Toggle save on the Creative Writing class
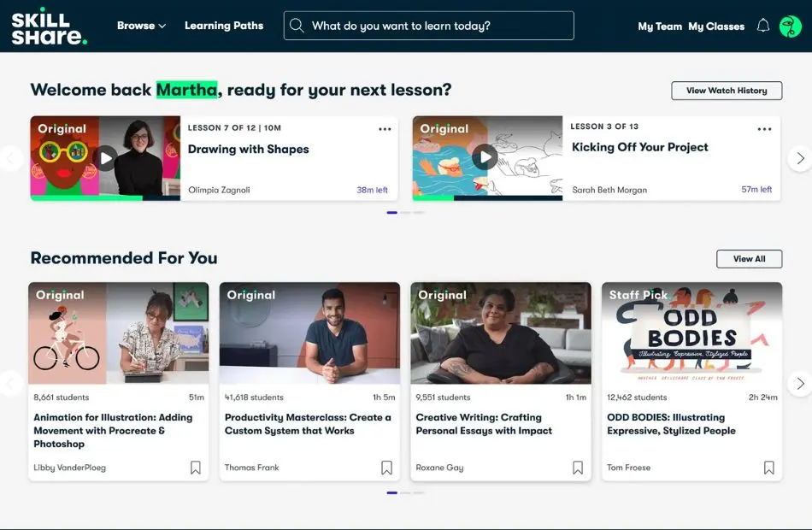The image size is (812, 530). coord(577,468)
